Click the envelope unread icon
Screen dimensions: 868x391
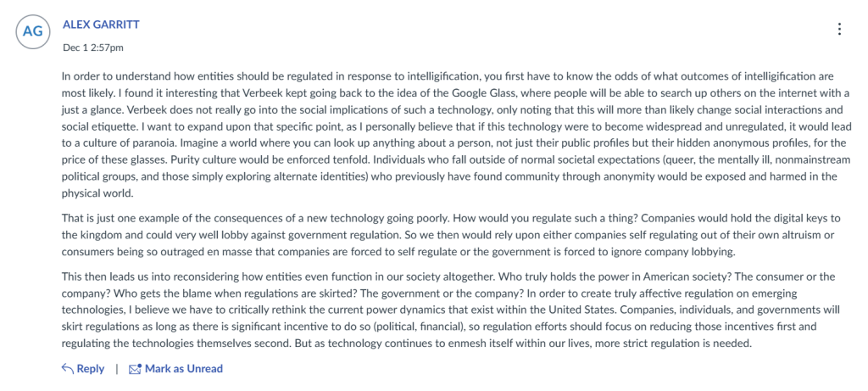[134, 369]
